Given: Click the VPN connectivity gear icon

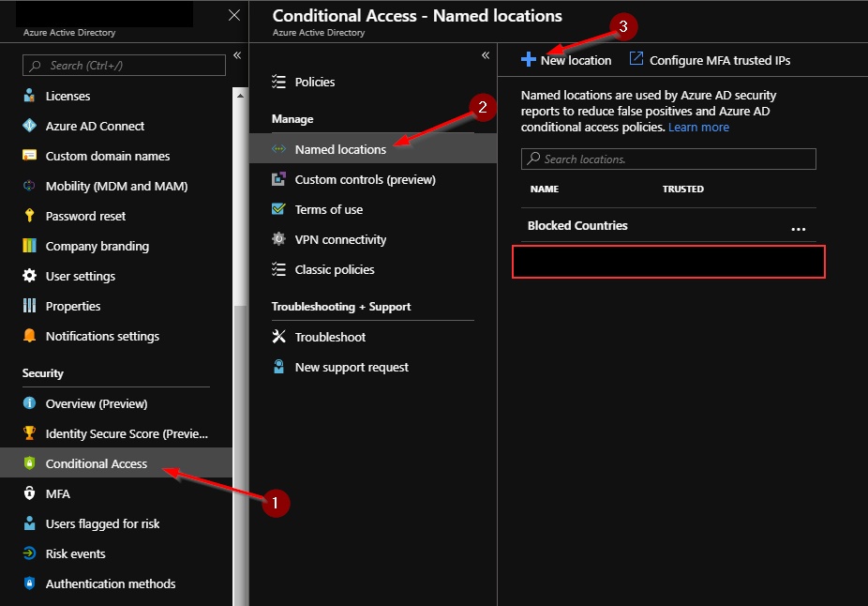Looking at the screenshot, I should 278,239.
